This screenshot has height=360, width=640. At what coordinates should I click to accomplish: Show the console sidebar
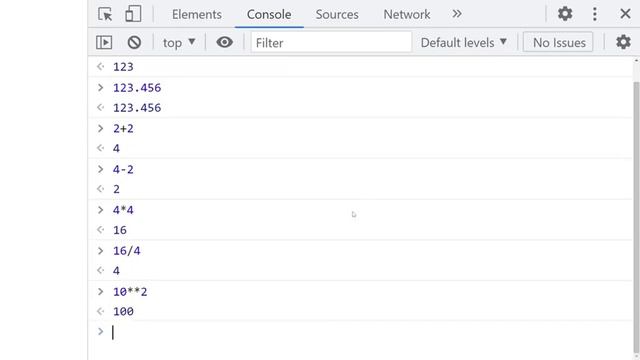pos(104,42)
